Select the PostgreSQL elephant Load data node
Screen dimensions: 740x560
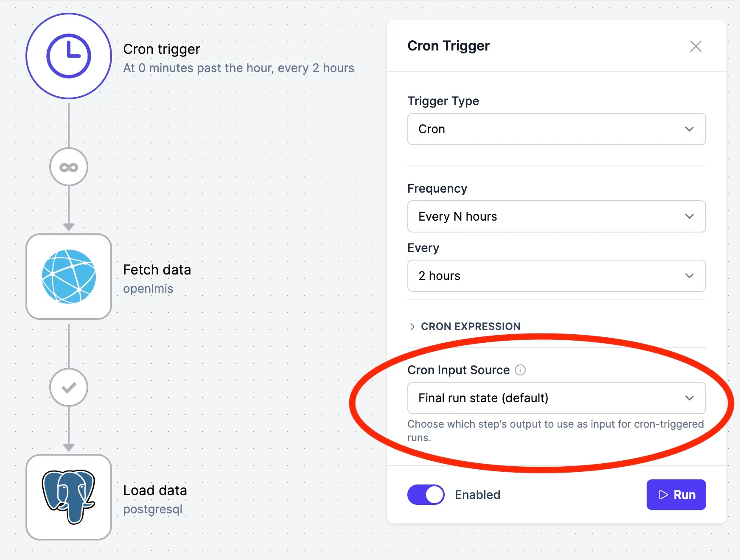tap(69, 497)
